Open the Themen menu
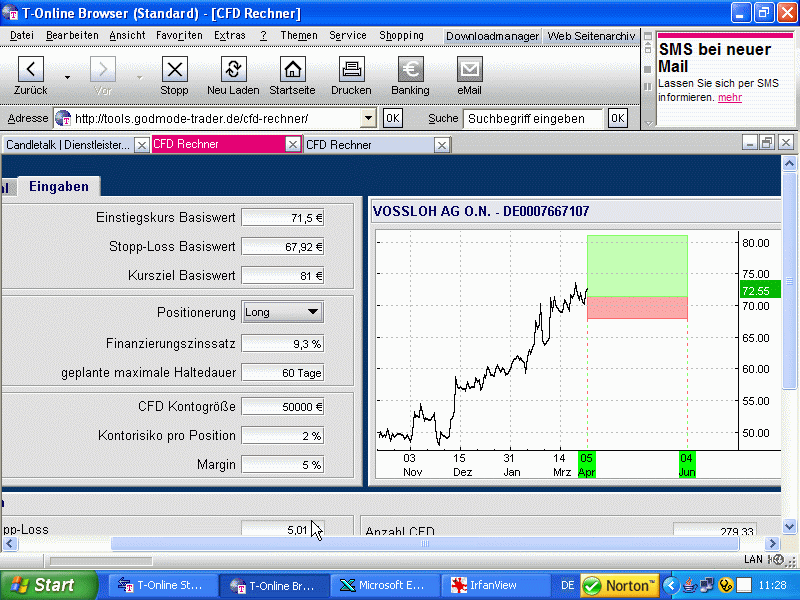Image resolution: width=800 pixels, height=600 pixels. pos(299,36)
